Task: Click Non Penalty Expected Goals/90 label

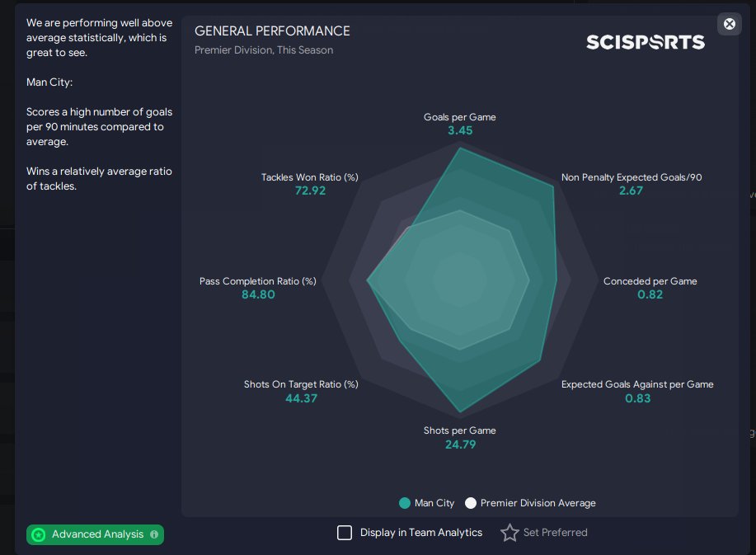Action: (x=631, y=177)
